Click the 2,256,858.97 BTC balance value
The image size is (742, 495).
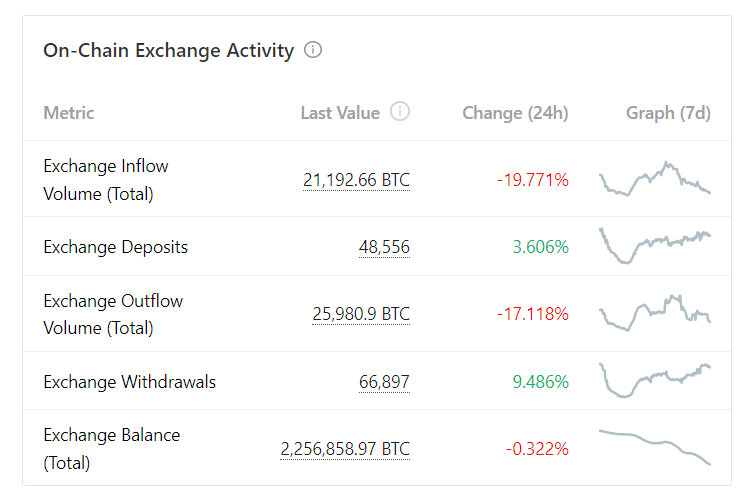[x=345, y=449]
